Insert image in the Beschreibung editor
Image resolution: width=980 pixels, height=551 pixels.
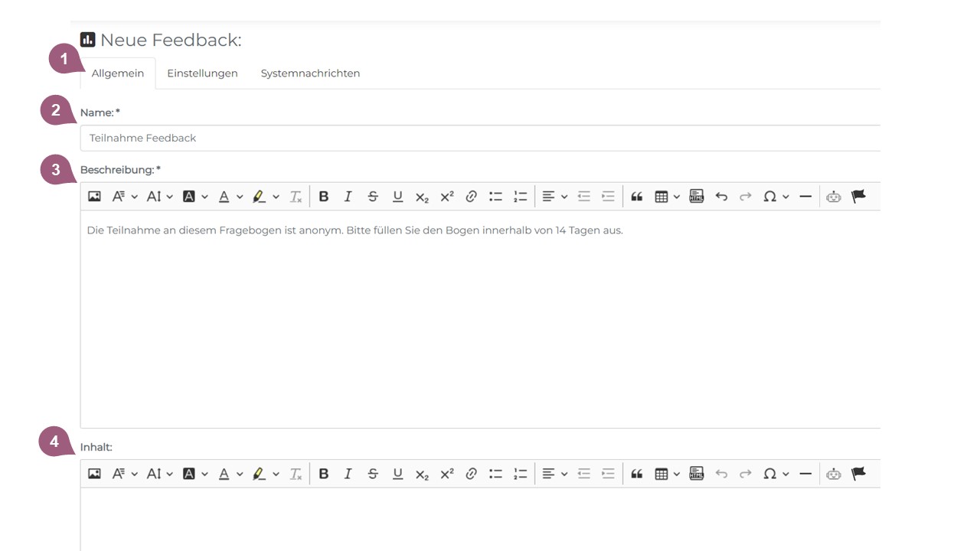click(94, 197)
